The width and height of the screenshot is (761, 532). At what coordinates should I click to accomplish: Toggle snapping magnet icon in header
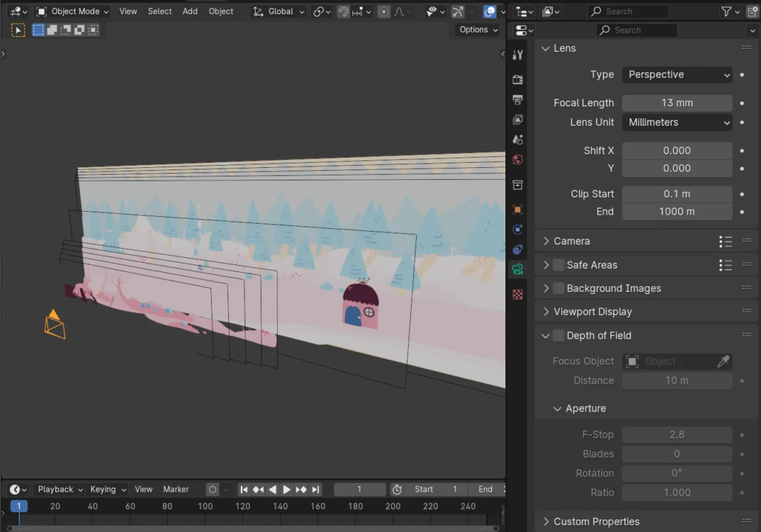[x=343, y=12]
